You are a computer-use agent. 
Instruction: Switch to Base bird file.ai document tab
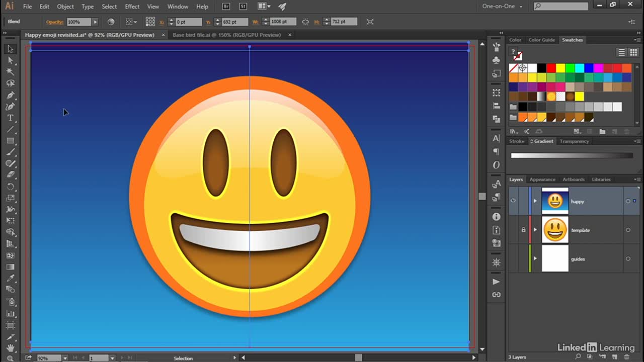pos(226,35)
